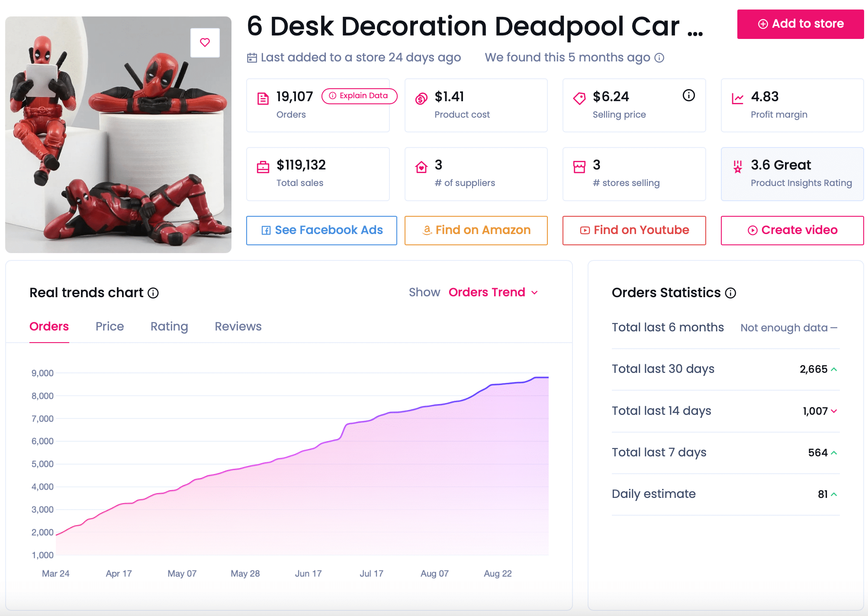Click the Orders Statistics info icon
This screenshot has width=868, height=616.
(x=730, y=293)
